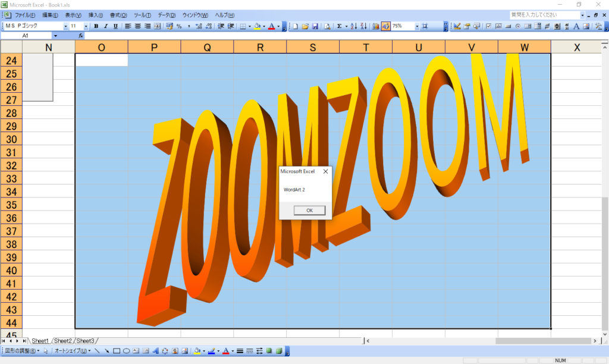
Task: Click the Insert WordArt icon in drawing toolbar
Action: pyautogui.click(x=156, y=351)
